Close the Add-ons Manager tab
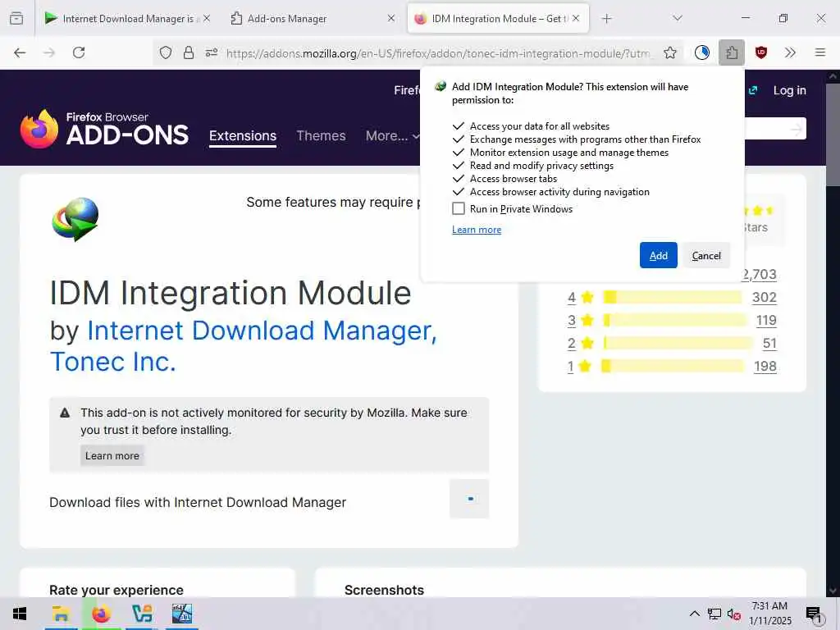Image resolution: width=840 pixels, height=630 pixels. 391,18
